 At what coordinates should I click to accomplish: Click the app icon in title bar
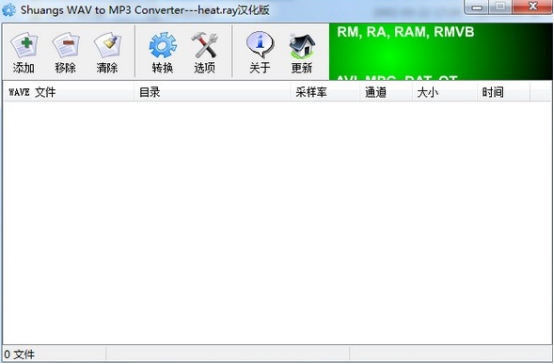point(9,10)
